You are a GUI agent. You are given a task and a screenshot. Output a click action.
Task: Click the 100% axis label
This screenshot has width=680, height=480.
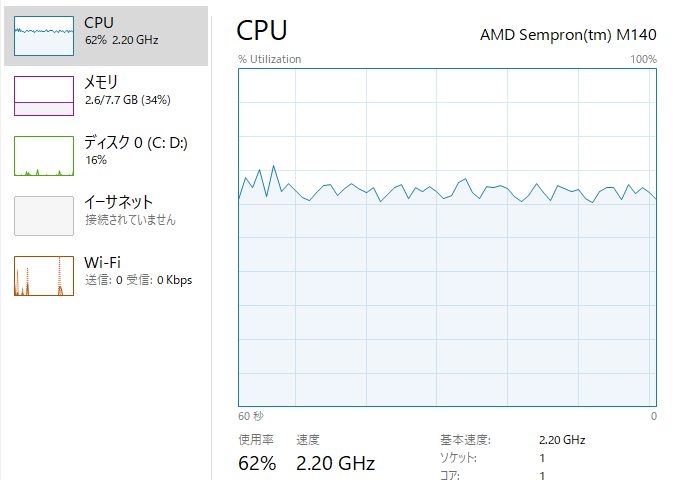[643, 59]
